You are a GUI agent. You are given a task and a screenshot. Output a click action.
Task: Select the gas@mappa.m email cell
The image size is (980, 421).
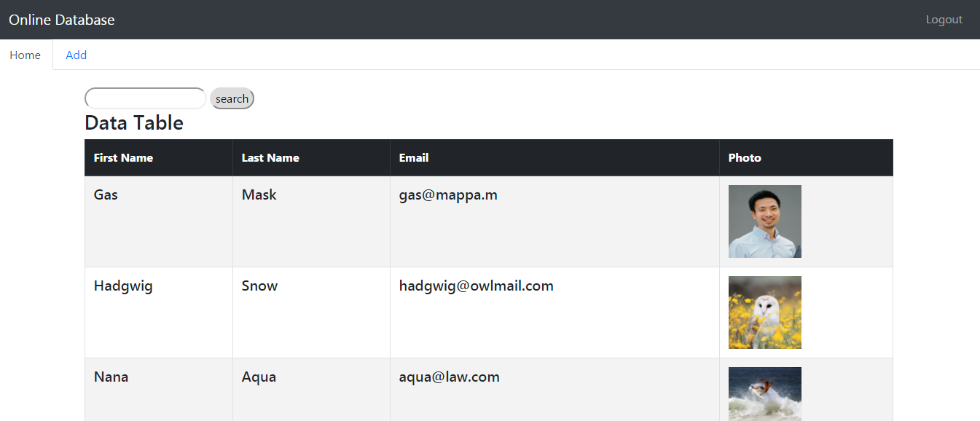pos(448,195)
